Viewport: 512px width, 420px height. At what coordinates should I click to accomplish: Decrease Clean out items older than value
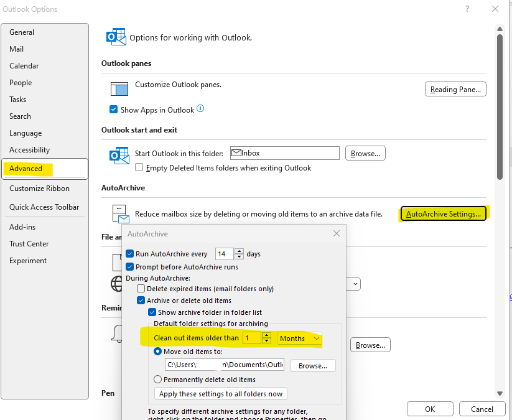click(266, 340)
